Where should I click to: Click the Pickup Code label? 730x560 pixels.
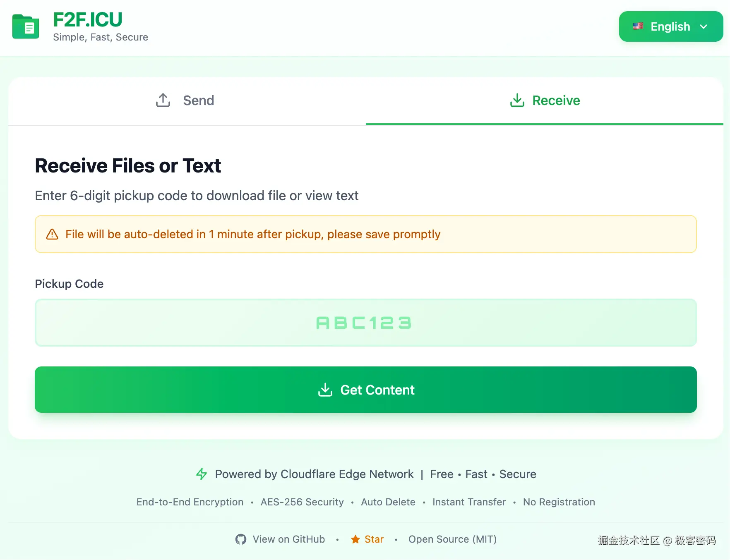pos(69,284)
